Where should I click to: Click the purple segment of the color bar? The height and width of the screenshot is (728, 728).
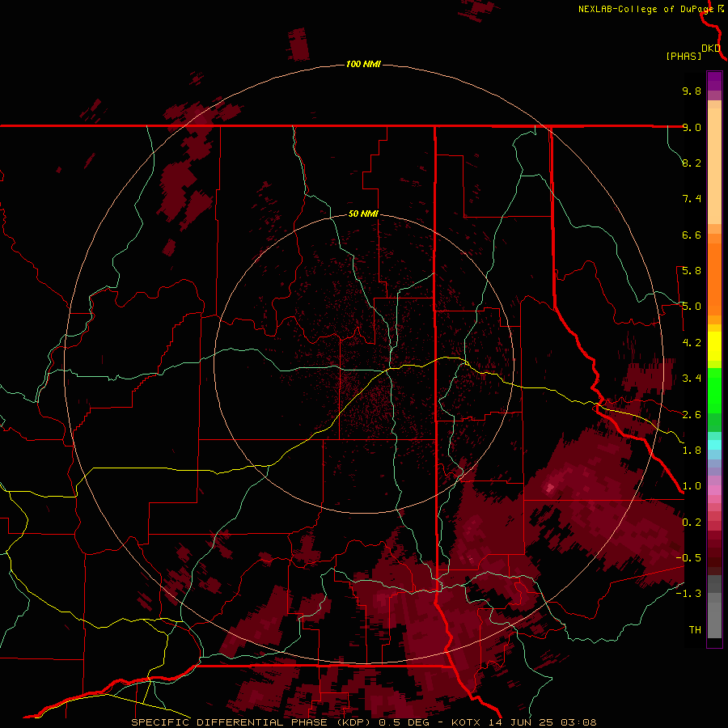[x=714, y=81]
